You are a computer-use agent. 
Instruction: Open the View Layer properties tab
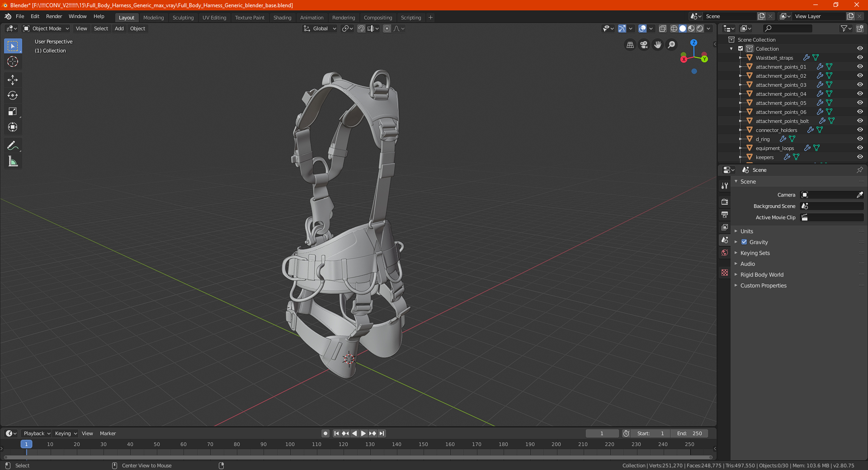click(725, 227)
